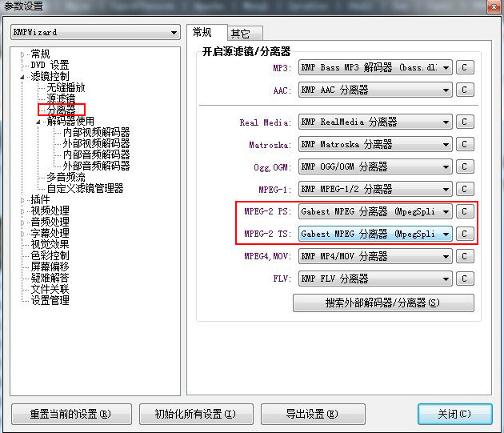Viewport: 504px width, 433px height.
Task: Click the C button for MP3
Action: [x=465, y=67]
